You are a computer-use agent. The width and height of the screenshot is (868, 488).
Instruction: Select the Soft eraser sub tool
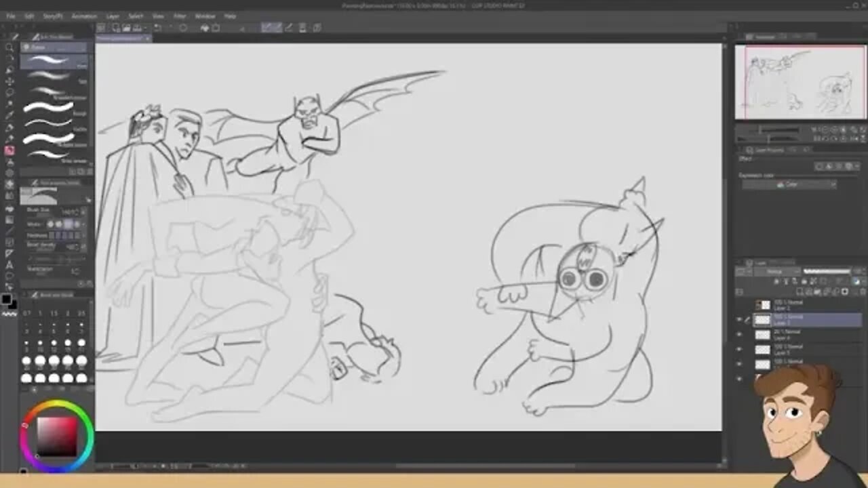[x=54, y=77]
